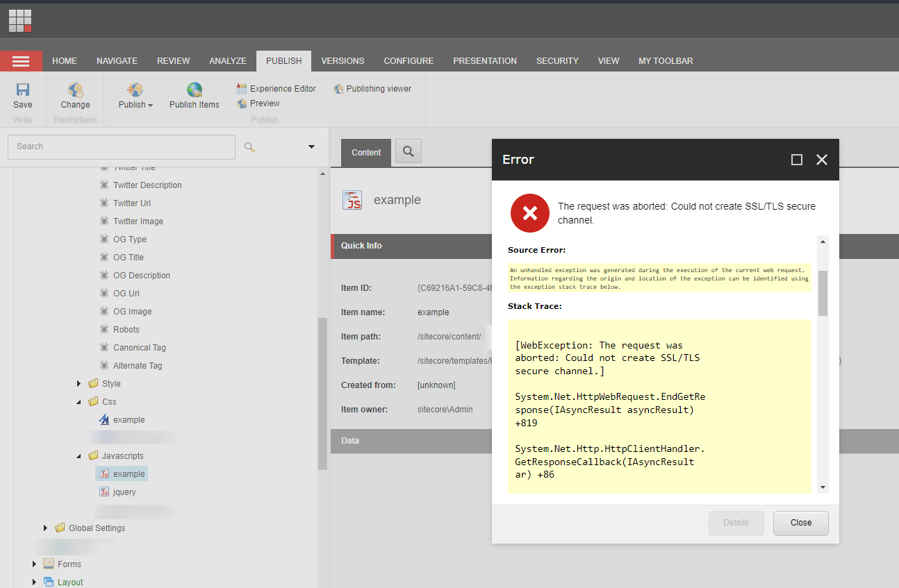Switch to the VIEW ribbon tab
The image size is (899, 588).
click(x=609, y=61)
